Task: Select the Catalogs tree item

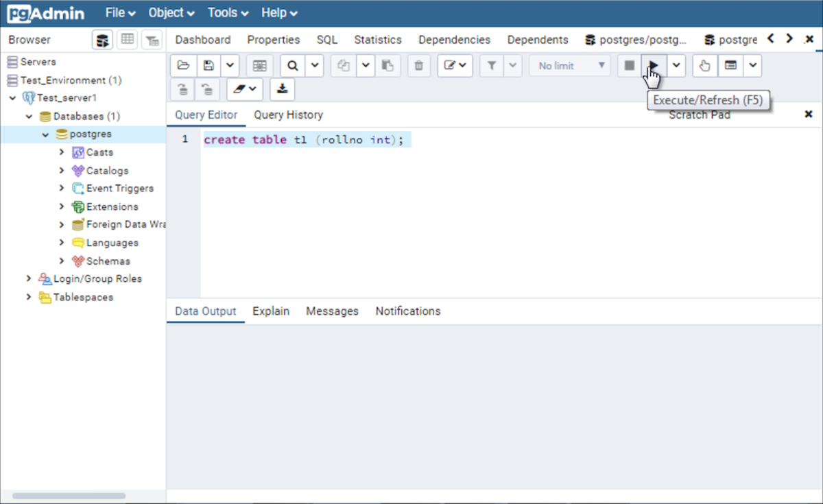Action: coord(107,171)
